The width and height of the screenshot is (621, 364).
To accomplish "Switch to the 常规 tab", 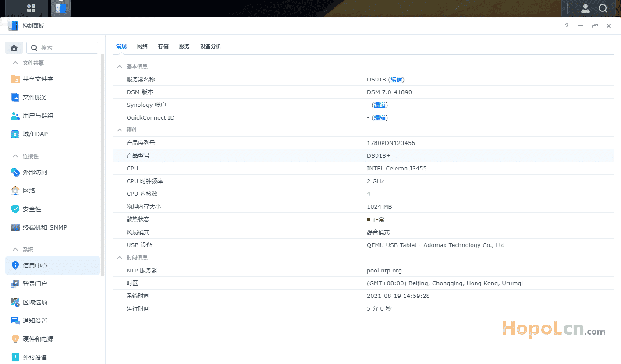I will pyautogui.click(x=121, y=46).
